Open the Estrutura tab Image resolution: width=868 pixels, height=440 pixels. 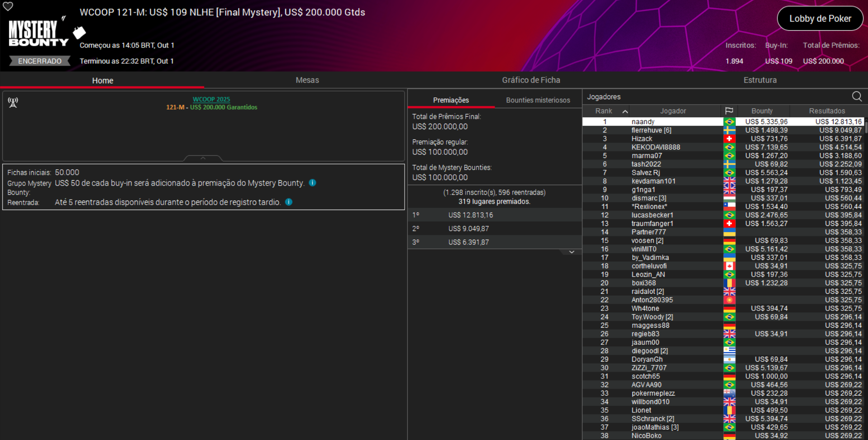coord(759,80)
